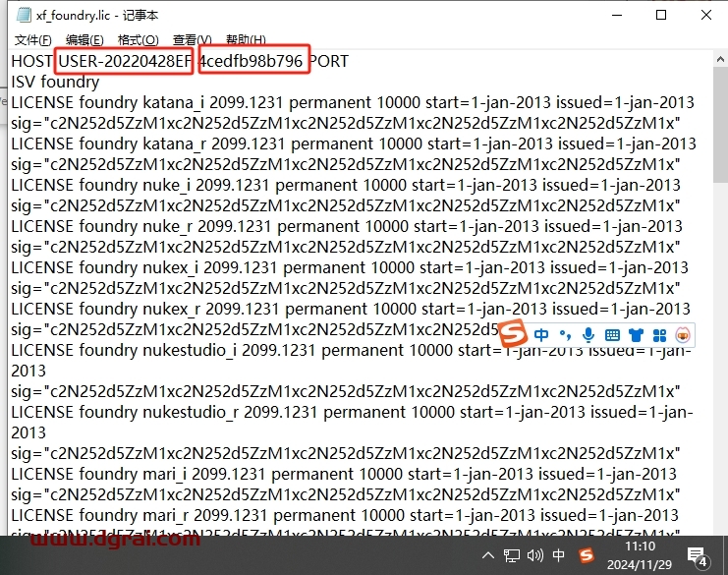
Task: Click the word PORT on the first line
Action: click(x=329, y=61)
